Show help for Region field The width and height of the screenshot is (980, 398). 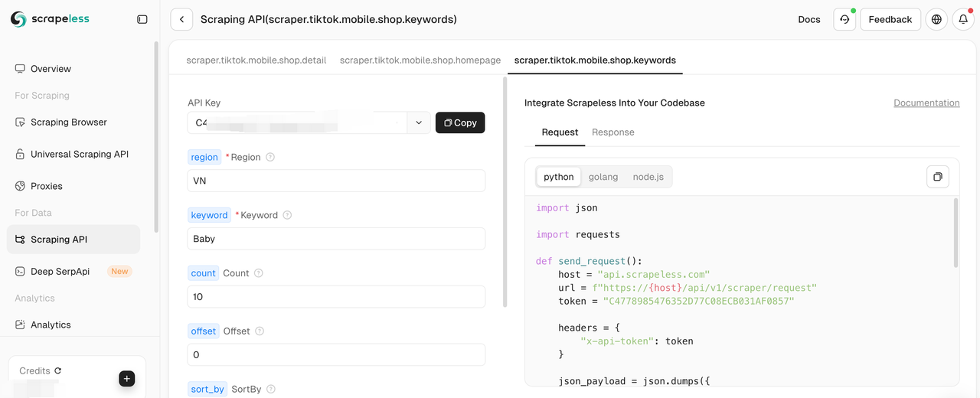click(x=269, y=157)
